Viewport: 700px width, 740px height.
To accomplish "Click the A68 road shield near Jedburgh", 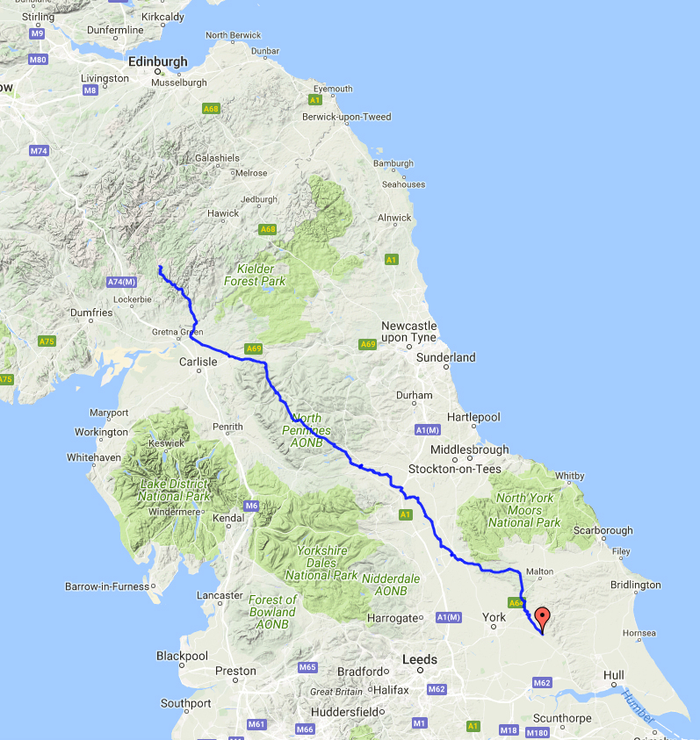I will (268, 229).
